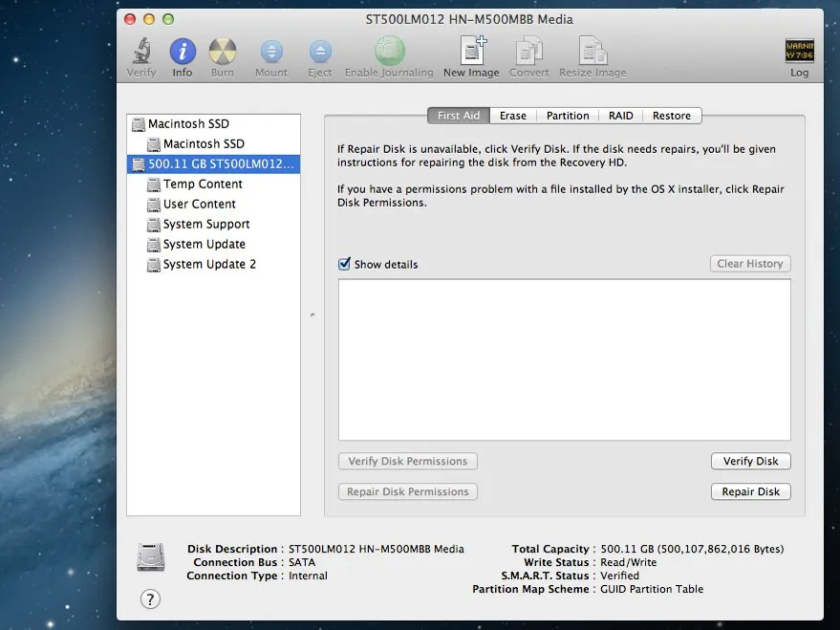Open the Partition tab

tap(568, 116)
